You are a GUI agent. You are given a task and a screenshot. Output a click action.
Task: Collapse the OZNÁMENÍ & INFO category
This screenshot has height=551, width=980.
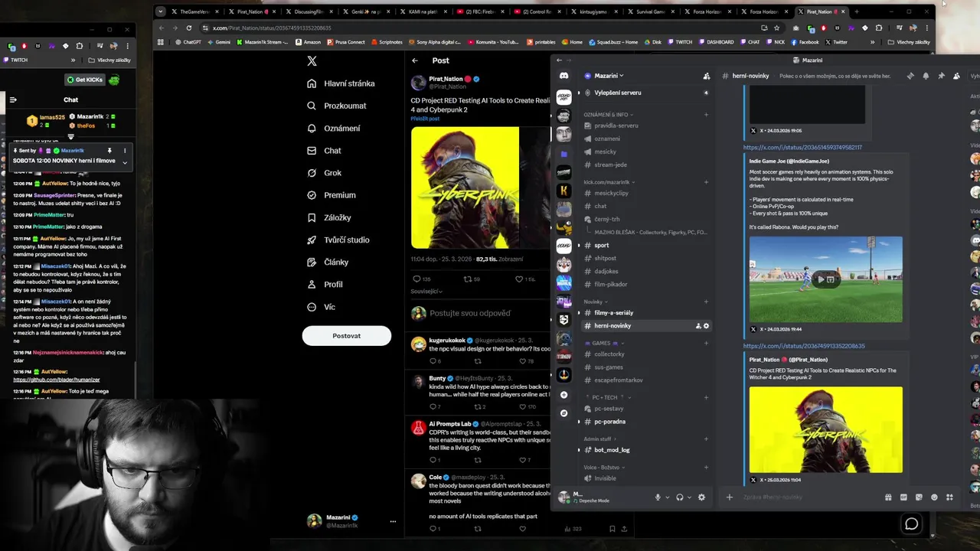[x=606, y=115]
